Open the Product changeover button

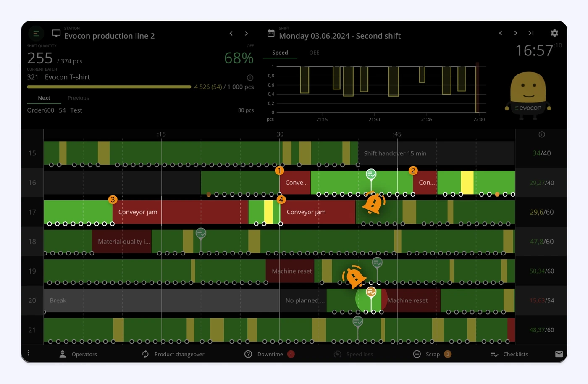pyautogui.click(x=173, y=354)
